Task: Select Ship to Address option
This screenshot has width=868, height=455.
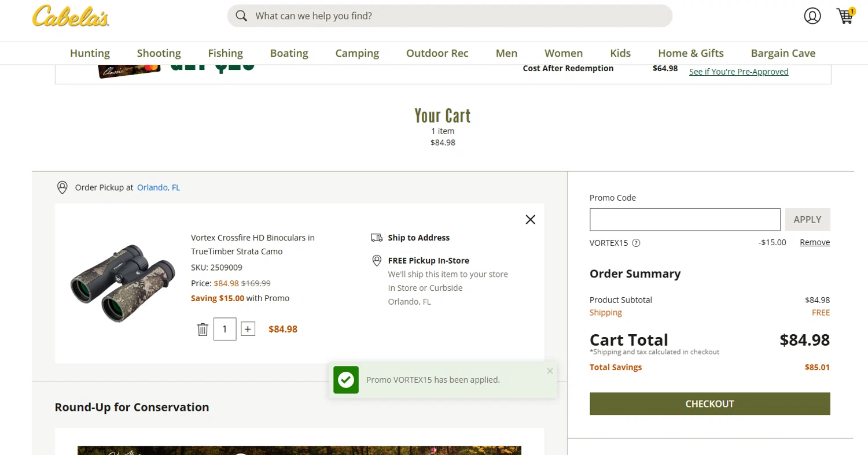Action: (x=418, y=238)
